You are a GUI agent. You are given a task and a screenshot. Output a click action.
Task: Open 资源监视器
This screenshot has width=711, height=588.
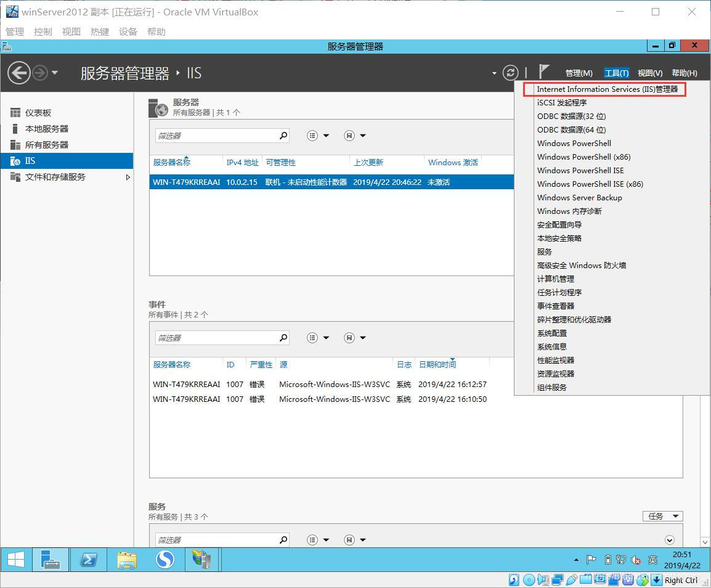(x=556, y=374)
